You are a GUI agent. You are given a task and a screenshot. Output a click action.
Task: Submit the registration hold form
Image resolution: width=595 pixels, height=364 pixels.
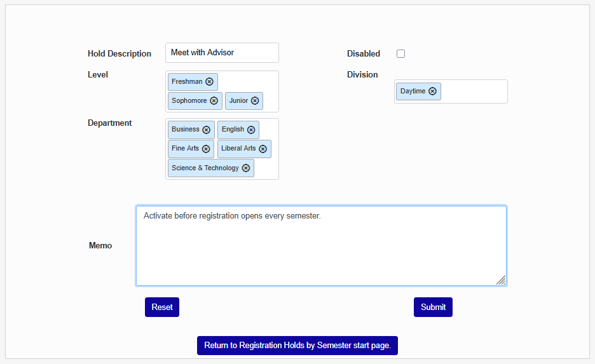pyautogui.click(x=433, y=307)
